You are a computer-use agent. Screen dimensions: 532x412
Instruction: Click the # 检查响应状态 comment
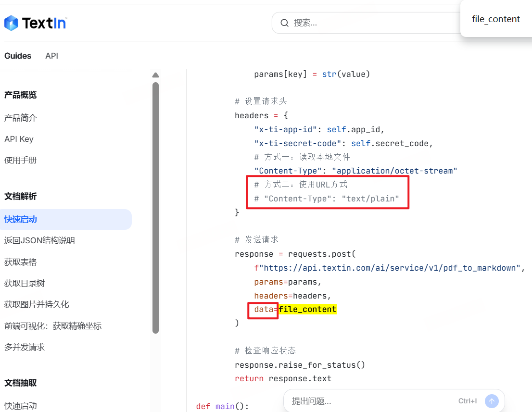click(x=266, y=350)
